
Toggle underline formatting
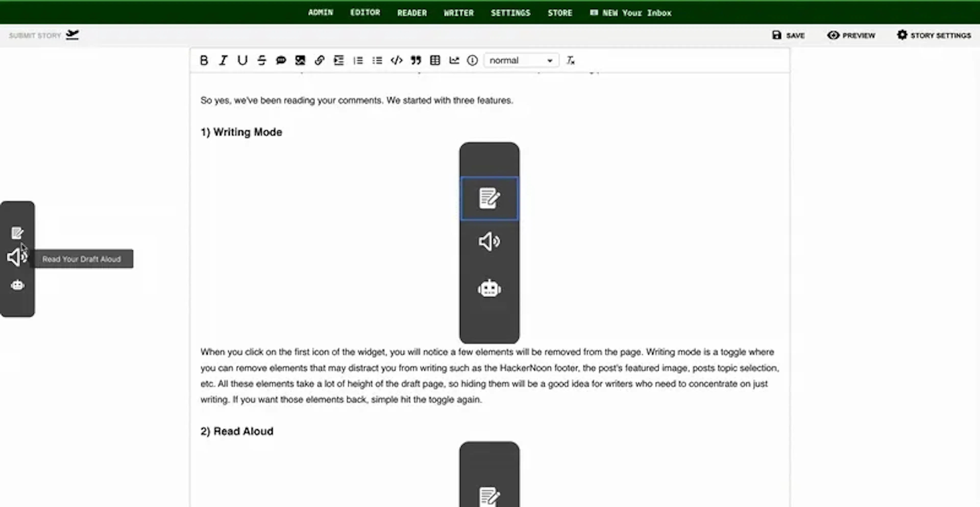point(242,60)
